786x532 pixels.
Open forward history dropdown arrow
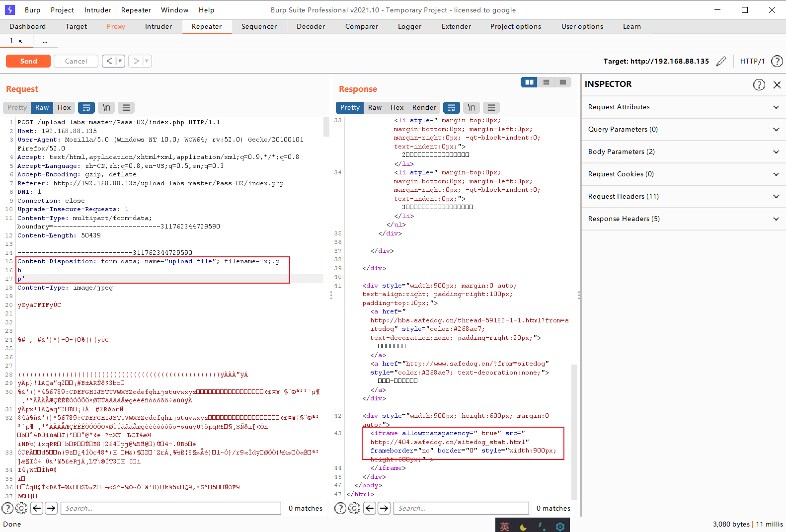pyautogui.click(x=147, y=61)
